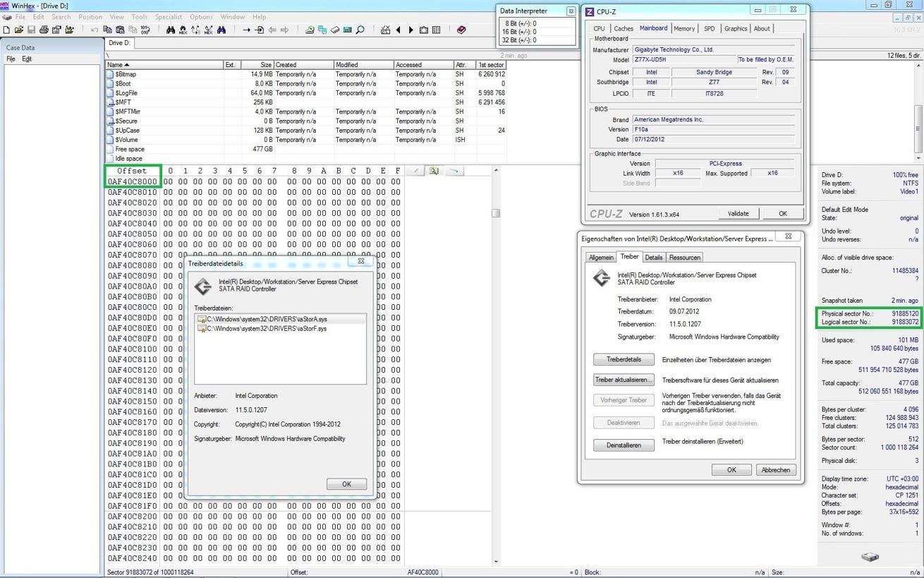
Task: Click OK button in CPU-Z window
Action: coord(782,213)
